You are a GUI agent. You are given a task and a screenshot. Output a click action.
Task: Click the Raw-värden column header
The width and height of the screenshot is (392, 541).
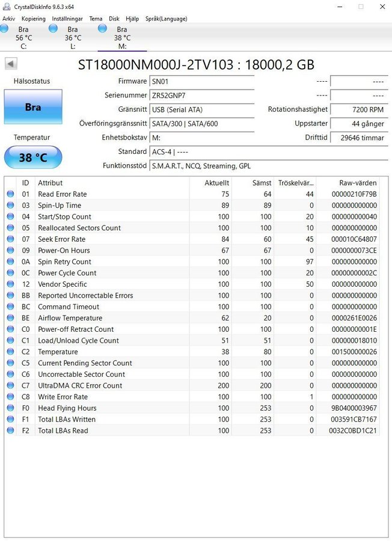[348, 183]
